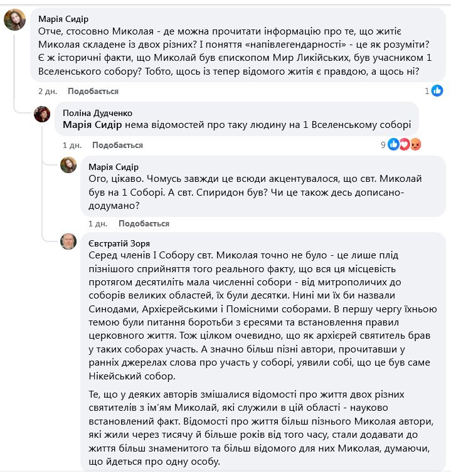Like the top comment by Марія Сидір

(93, 92)
